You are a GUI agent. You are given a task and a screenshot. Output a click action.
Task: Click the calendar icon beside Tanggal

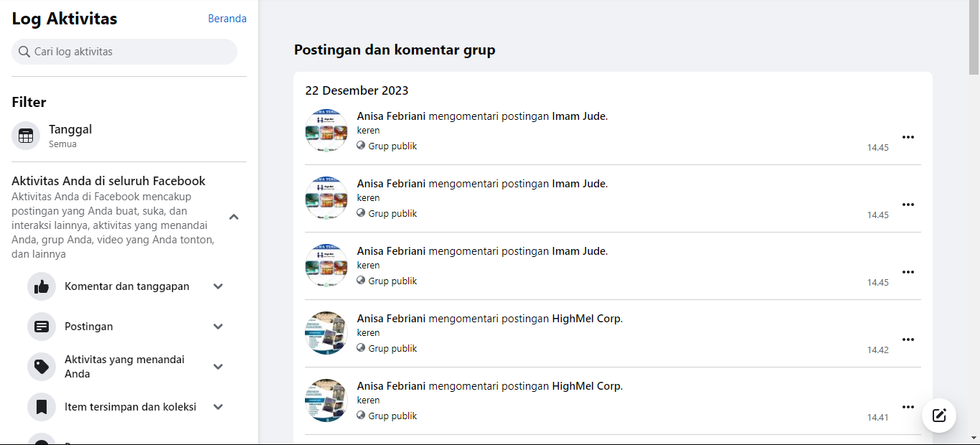pyautogui.click(x=26, y=136)
